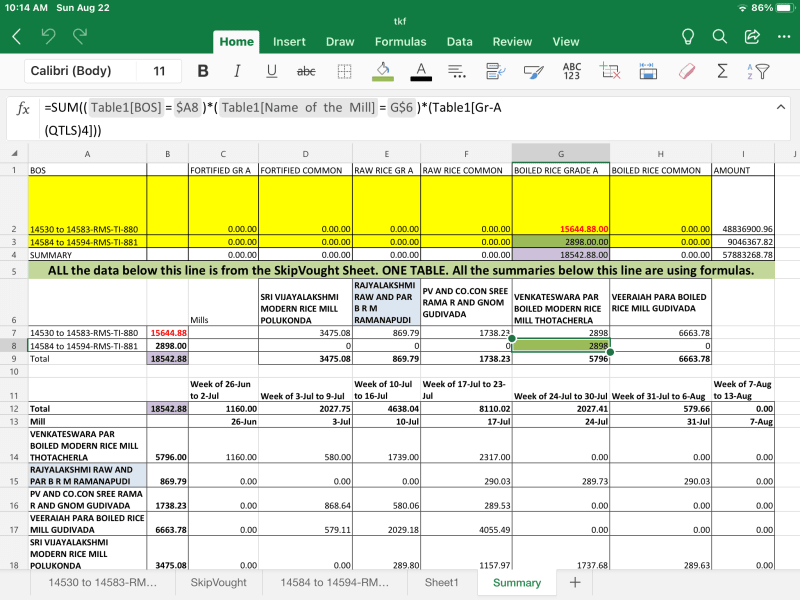Apply the fill color bucket
Screen dimensions: 800x600
point(383,71)
